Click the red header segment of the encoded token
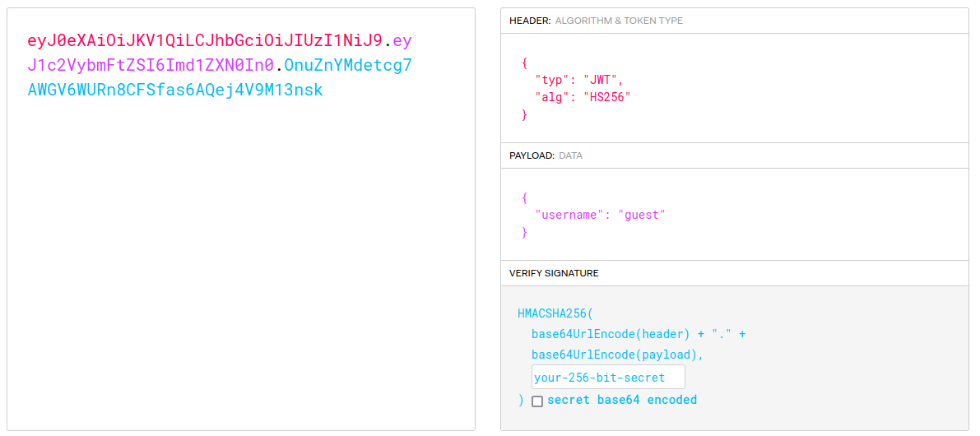Viewport: 980px width, 436px height. pos(205,40)
